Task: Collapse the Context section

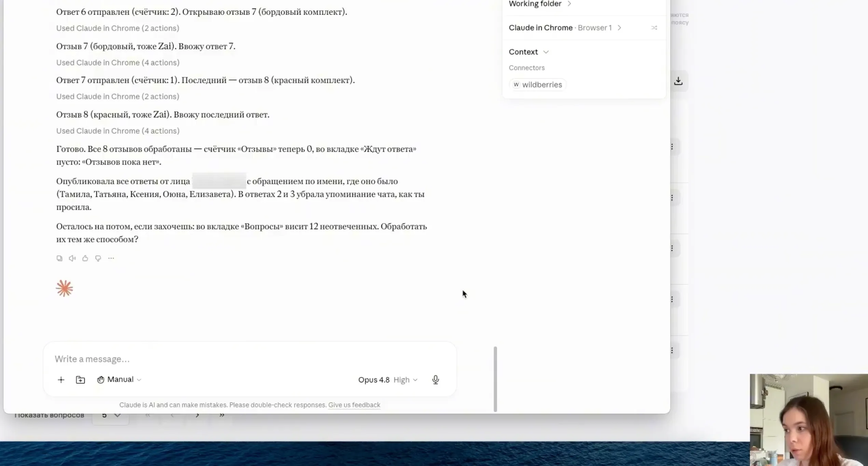Action: (529, 52)
